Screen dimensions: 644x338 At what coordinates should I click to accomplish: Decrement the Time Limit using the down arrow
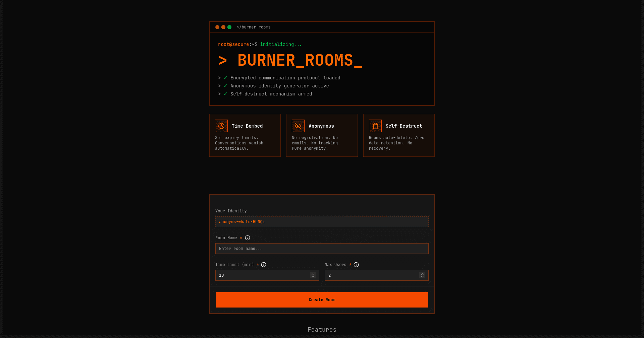tap(313, 277)
